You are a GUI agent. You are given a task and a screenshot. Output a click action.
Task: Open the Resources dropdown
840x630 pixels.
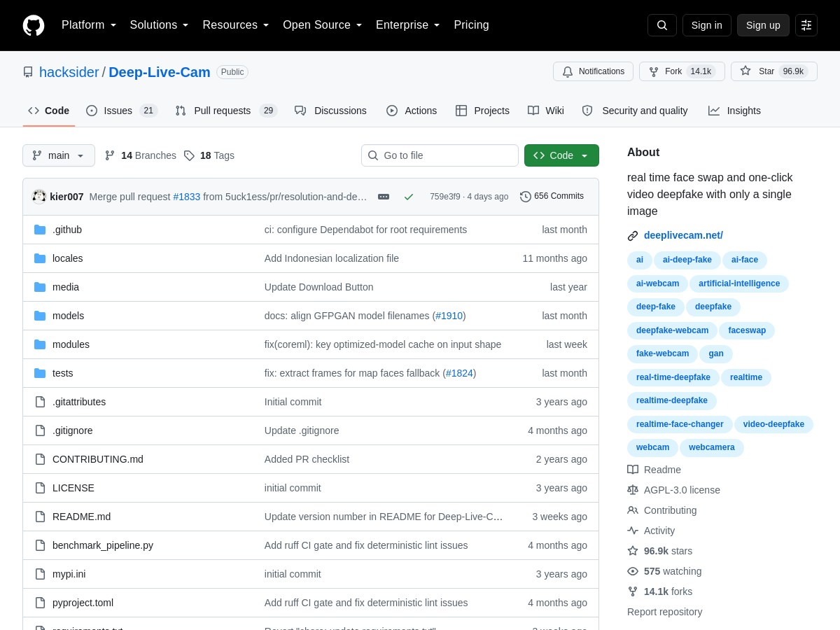click(x=236, y=25)
